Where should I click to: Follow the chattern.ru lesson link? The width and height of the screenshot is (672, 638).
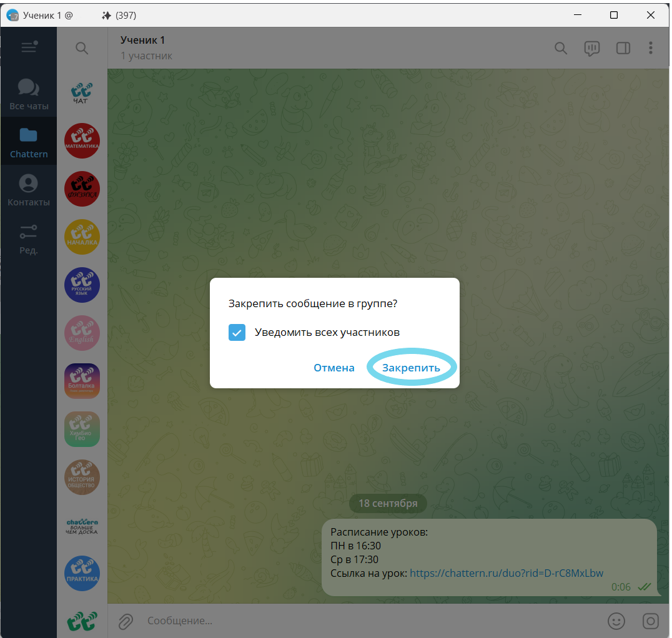point(506,573)
